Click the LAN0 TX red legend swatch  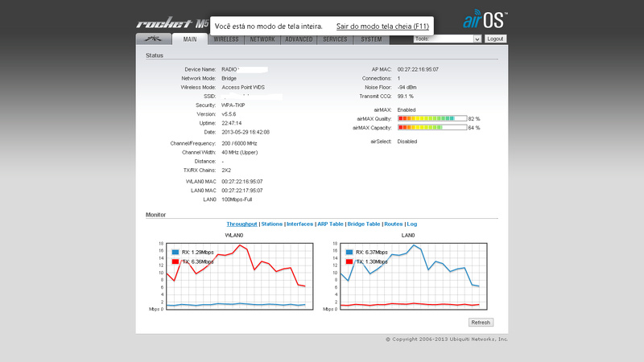pos(349,261)
